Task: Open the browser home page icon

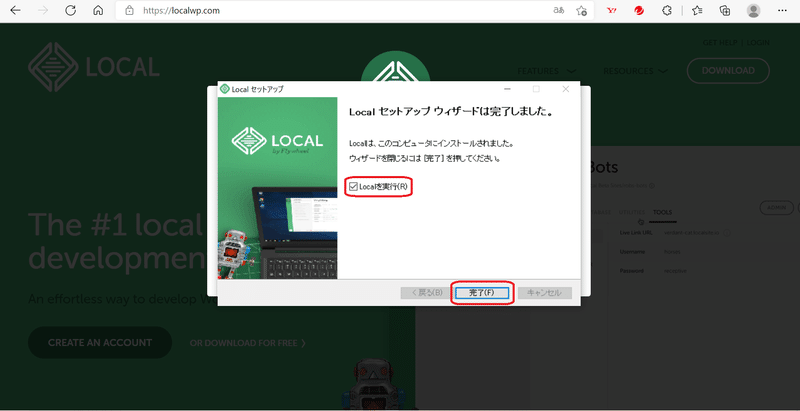Action: coord(98,10)
